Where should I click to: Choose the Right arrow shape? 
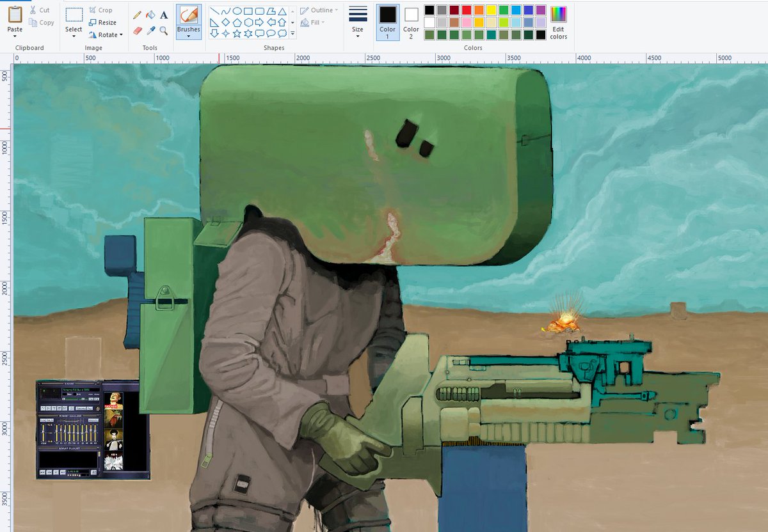point(259,22)
